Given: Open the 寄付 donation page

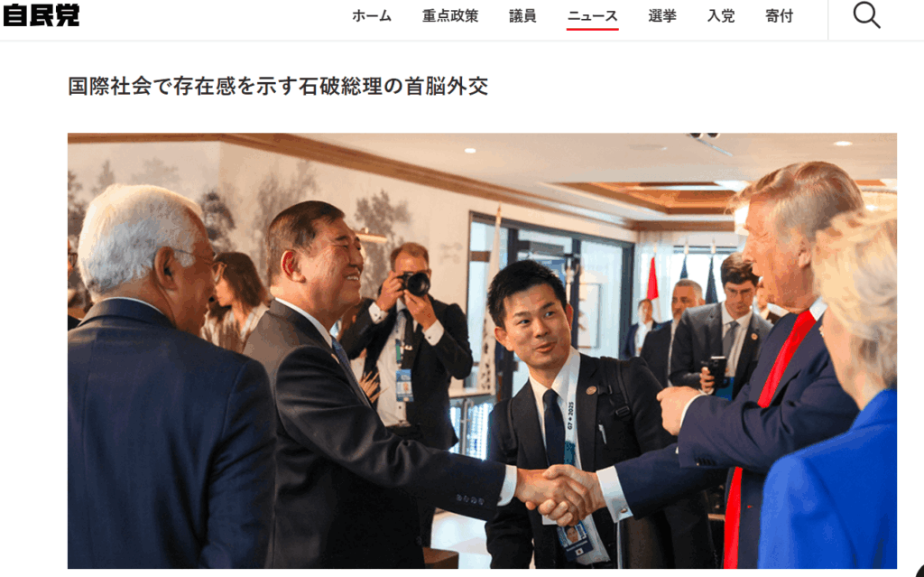Looking at the screenshot, I should pyautogui.click(x=779, y=16).
